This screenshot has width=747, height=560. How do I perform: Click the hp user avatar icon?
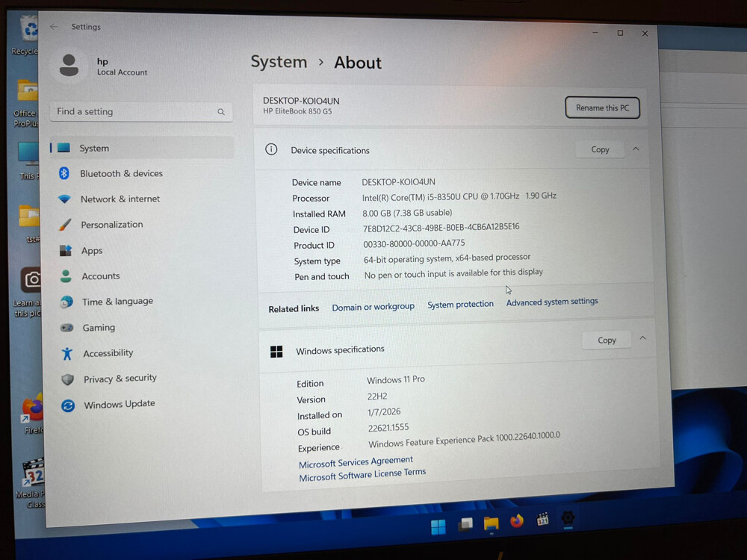pos(69,65)
